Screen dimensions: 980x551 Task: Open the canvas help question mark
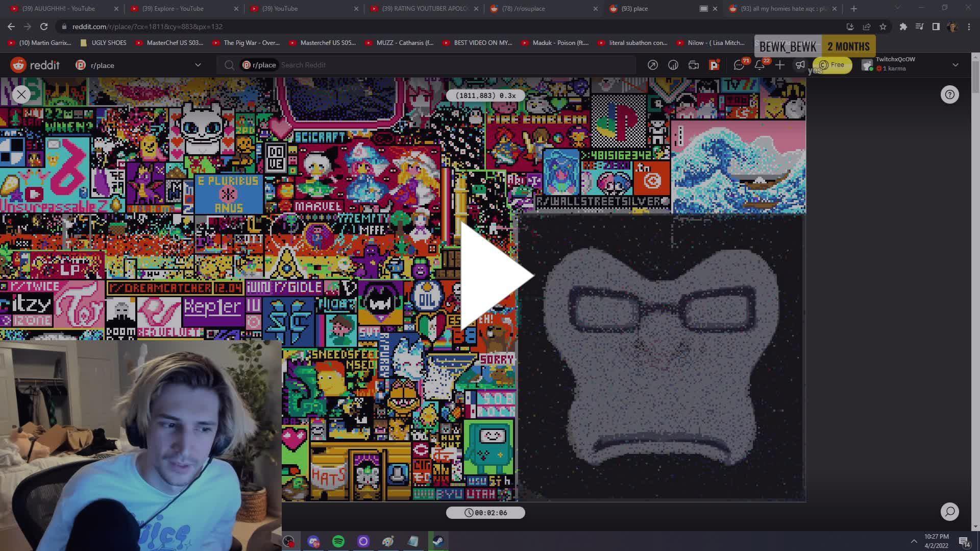[x=949, y=94]
